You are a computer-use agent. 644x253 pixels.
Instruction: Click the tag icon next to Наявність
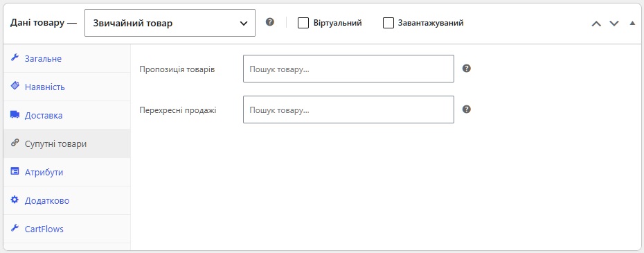point(15,86)
